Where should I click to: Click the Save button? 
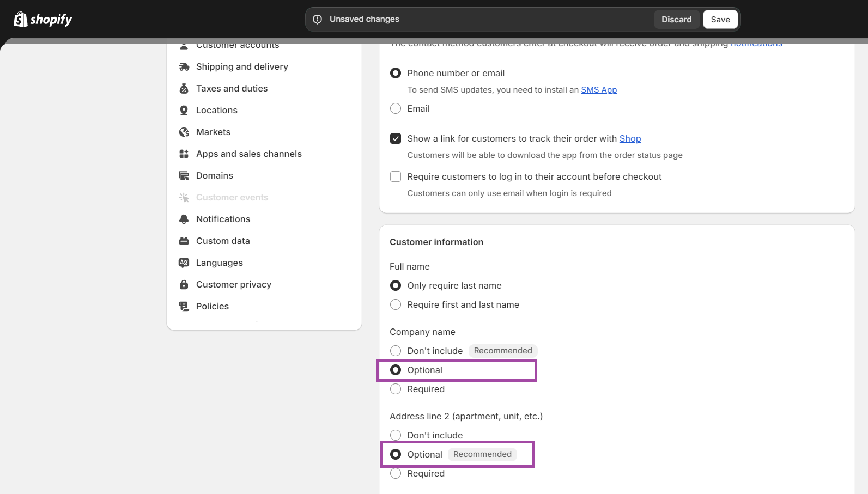click(720, 20)
